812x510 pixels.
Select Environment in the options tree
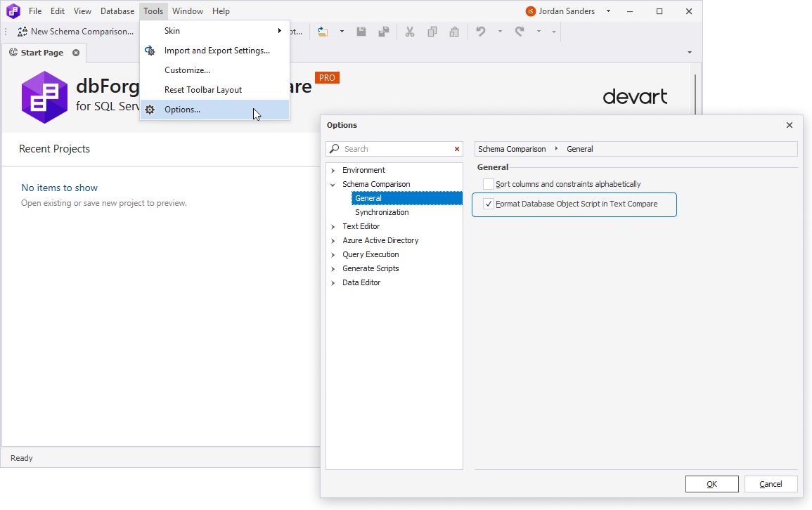363,170
